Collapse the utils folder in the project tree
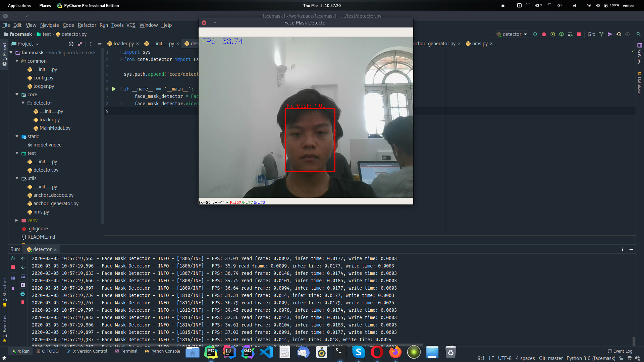 [17, 178]
